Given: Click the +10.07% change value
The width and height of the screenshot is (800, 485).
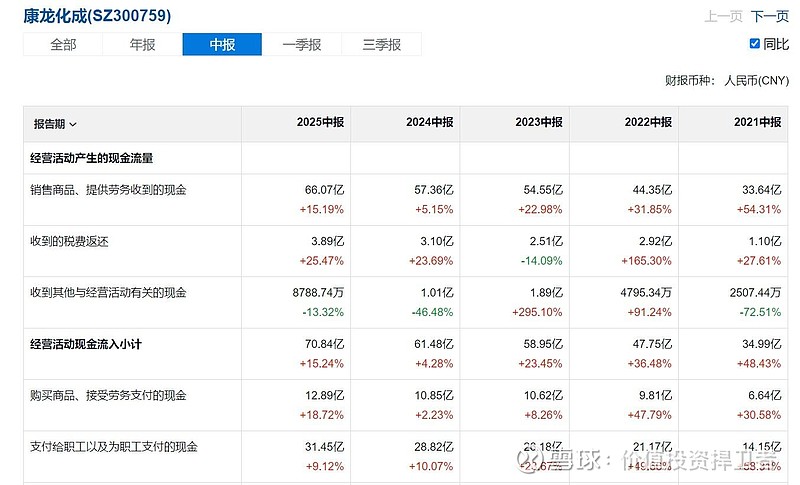Looking at the screenshot, I should point(431,466).
